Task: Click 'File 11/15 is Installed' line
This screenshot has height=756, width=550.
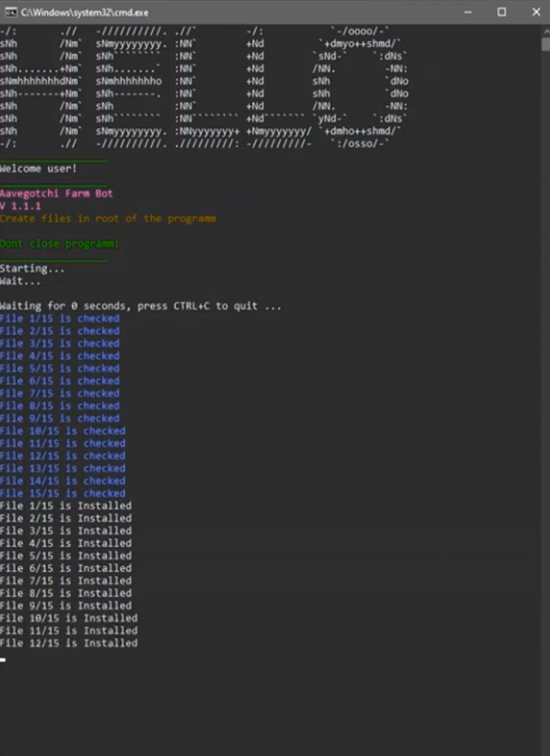Action: [69, 631]
